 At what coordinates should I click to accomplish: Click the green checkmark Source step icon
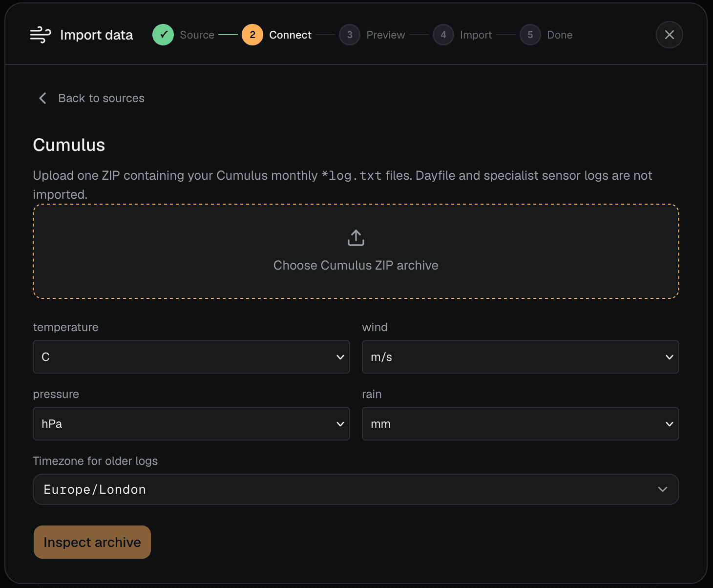(x=163, y=35)
